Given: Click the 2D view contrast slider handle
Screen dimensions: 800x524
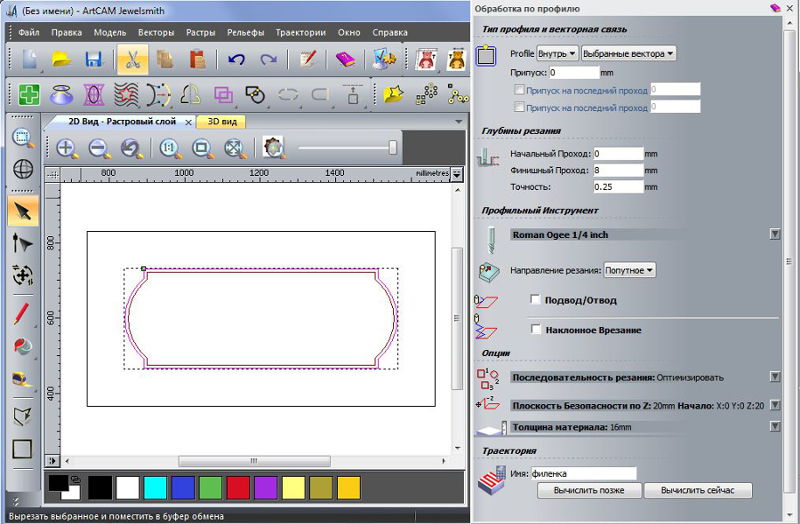Looking at the screenshot, I should (x=392, y=147).
